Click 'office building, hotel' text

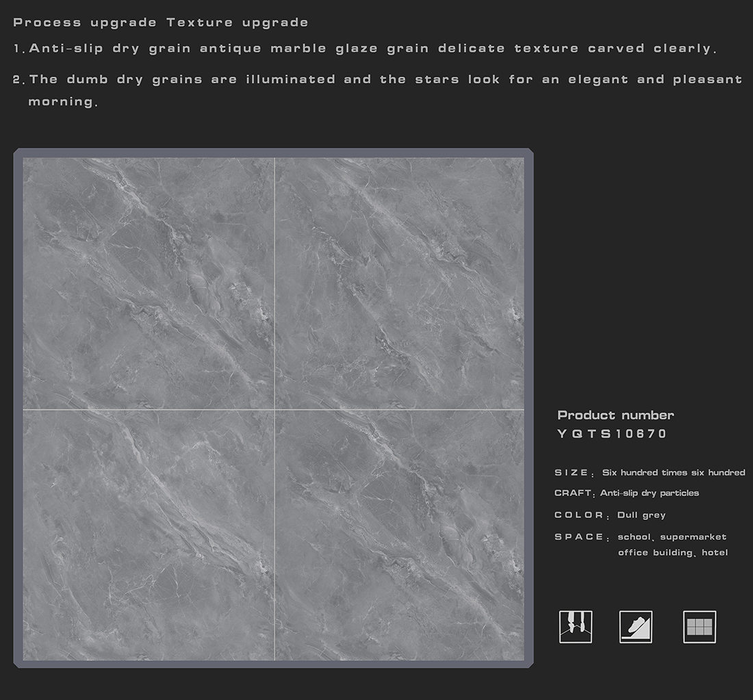click(x=673, y=553)
